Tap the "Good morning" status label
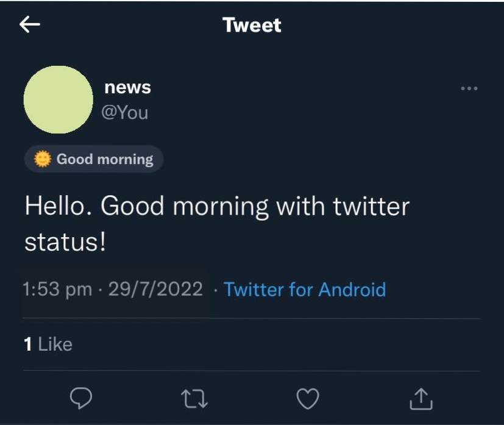 point(105,159)
